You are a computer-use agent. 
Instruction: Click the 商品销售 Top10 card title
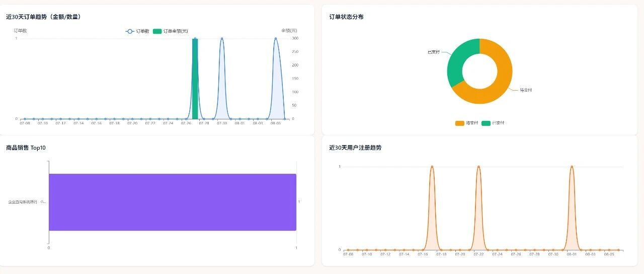click(26, 148)
